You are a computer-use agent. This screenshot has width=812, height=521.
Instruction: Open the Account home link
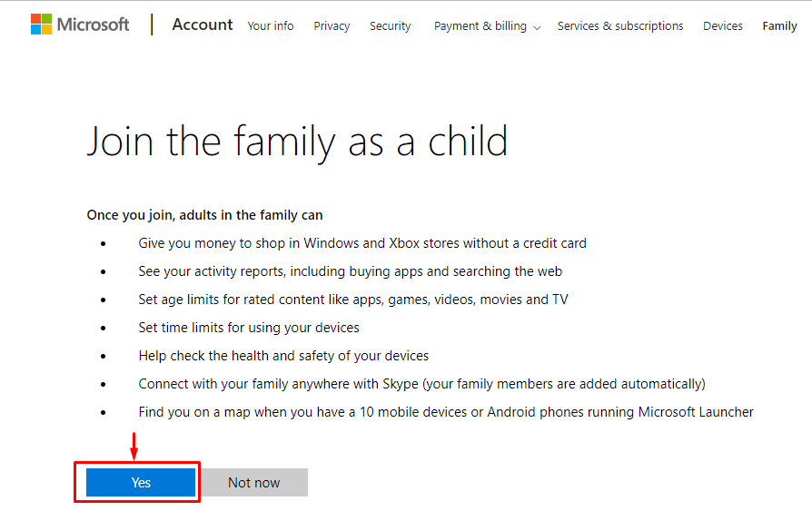tap(203, 25)
